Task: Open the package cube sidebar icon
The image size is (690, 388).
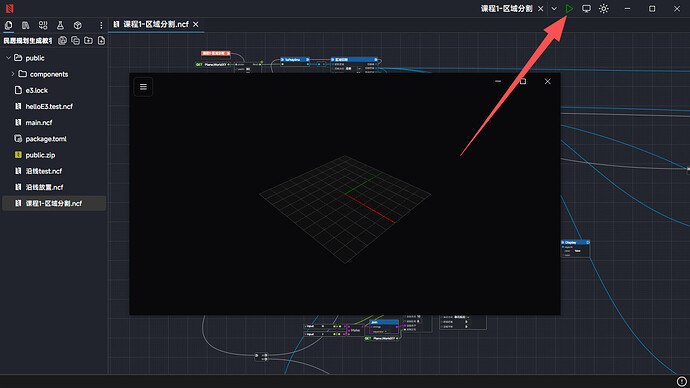Action: coord(77,25)
